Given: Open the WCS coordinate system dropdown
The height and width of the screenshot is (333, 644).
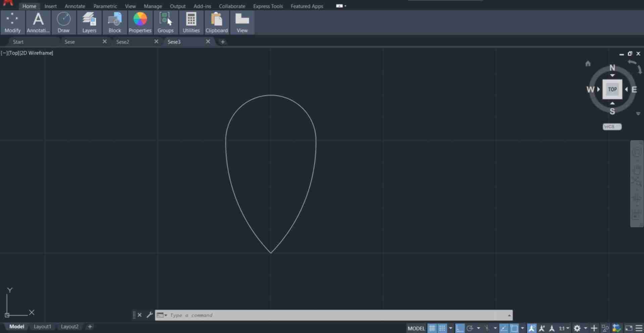Looking at the screenshot, I should (612, 127).
